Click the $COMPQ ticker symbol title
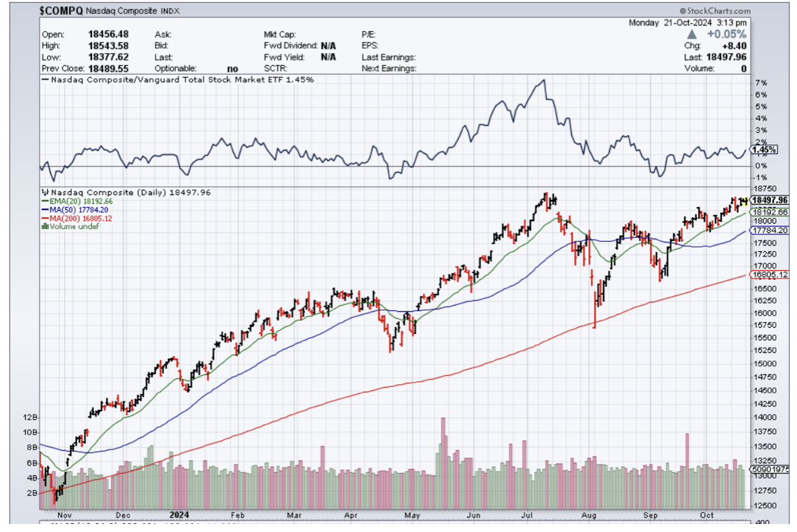Screen dimensions: 797x532 tap(62, 11)
